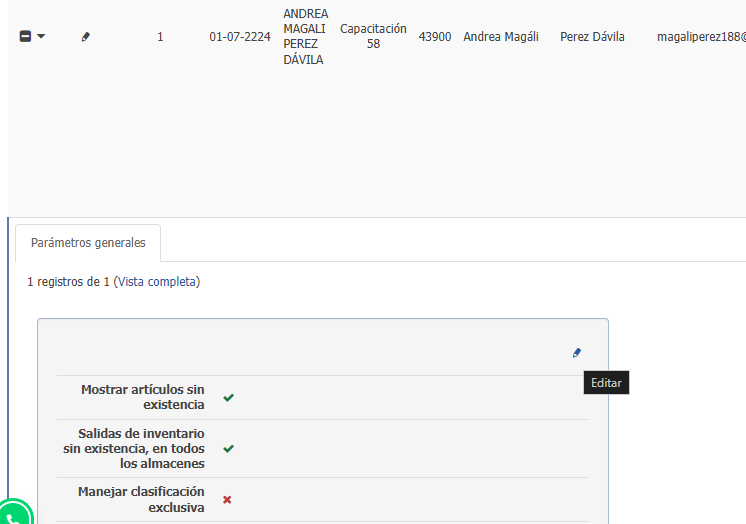The width and height of the screenshot is (746, 524).
Task: Click the 43900 value cell
Action: pos(435,37)
